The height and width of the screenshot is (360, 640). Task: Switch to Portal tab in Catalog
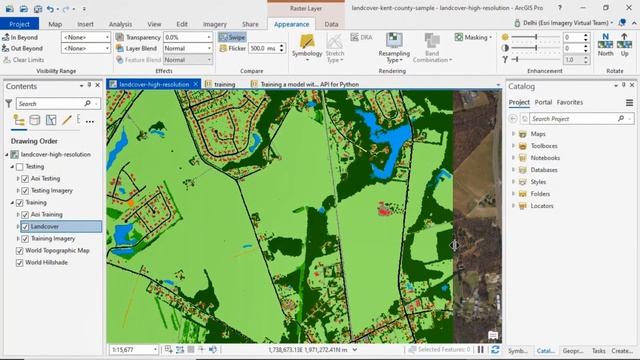543,102
